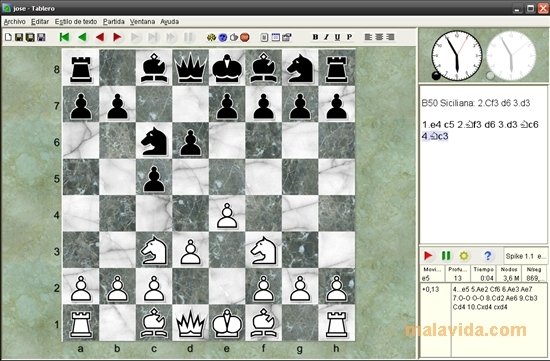Click the small document page icon after brown ball

coord(264,37)
